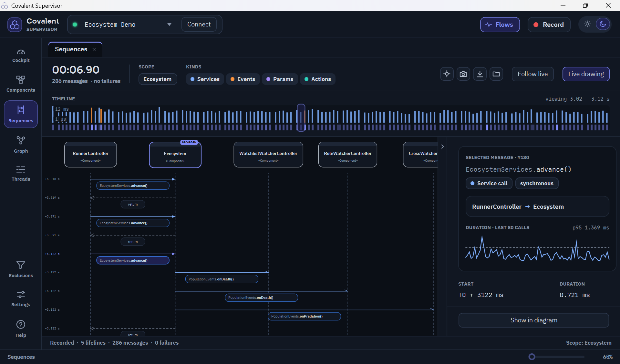The width and height of the screenshot is (620, 364).
Task: Click the Connect button
Action: click(199, 25)
